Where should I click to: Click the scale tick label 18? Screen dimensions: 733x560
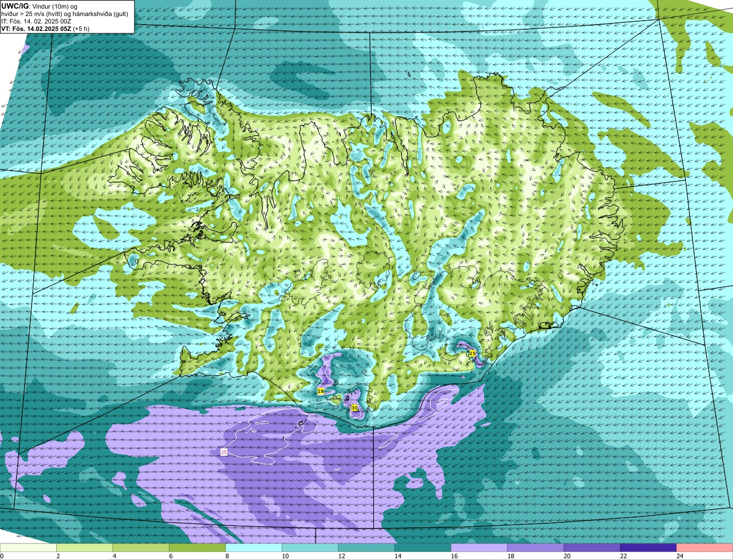coord(511,556)
